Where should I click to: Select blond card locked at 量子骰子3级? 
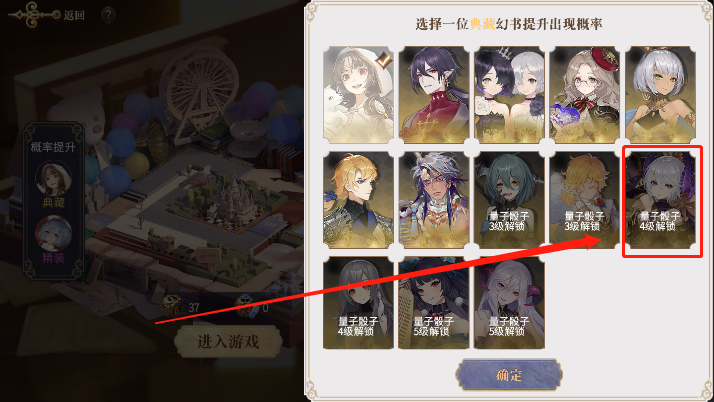[x=585, y=200]
